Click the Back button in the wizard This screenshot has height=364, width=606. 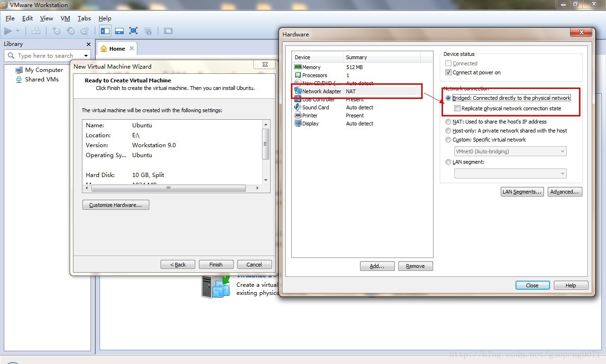coord(178,265)
